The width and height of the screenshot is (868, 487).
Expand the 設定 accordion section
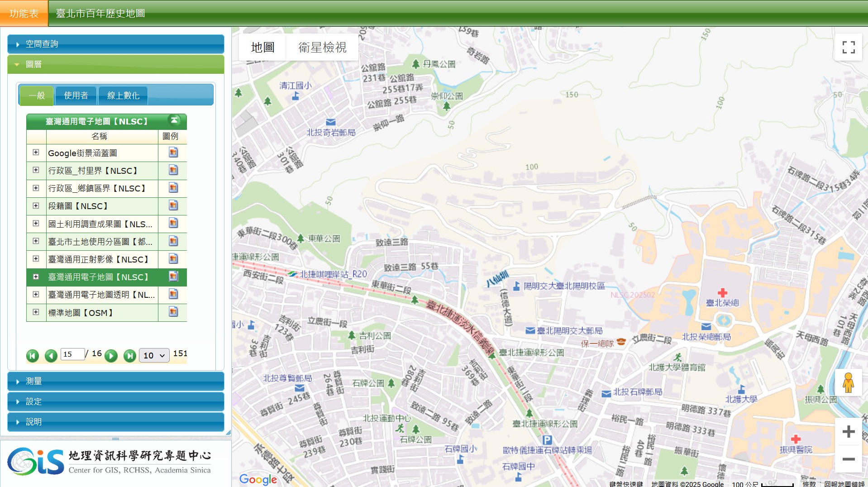point(116,401)
